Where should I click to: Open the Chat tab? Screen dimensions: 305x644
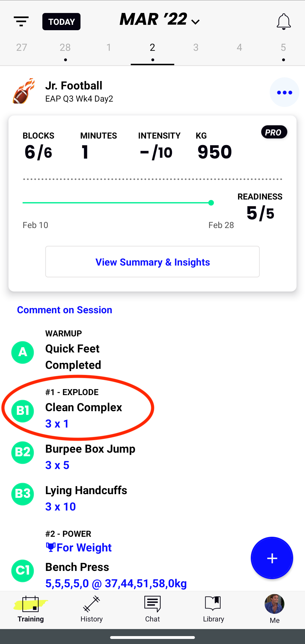[152, 609]
